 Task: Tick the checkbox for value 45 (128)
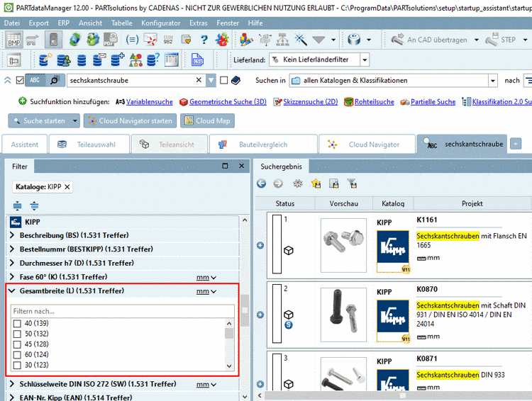[x=17, y=344]
